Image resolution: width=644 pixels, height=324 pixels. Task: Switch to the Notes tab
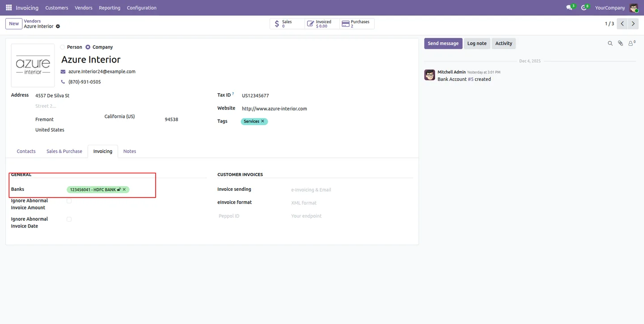point(130,151)
